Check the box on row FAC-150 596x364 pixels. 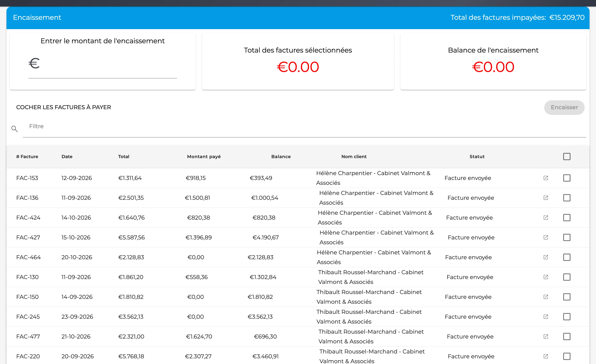click(x=567, y=297)
